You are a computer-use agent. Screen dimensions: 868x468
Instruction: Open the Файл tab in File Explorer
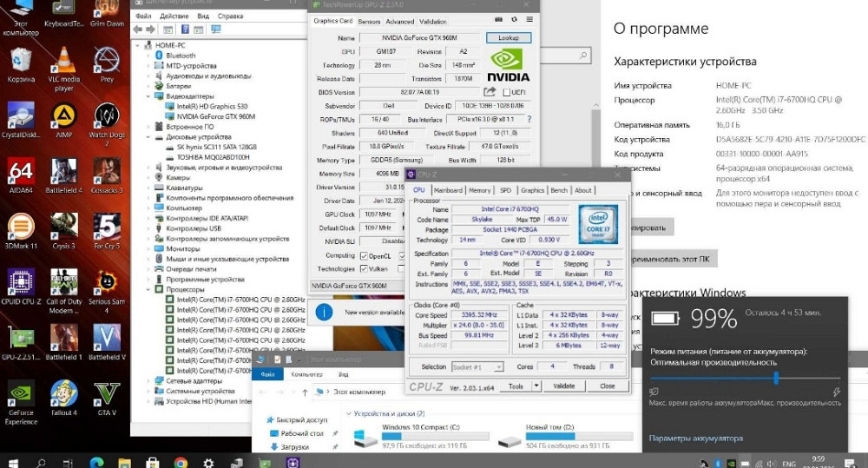[x=268, y=374]
